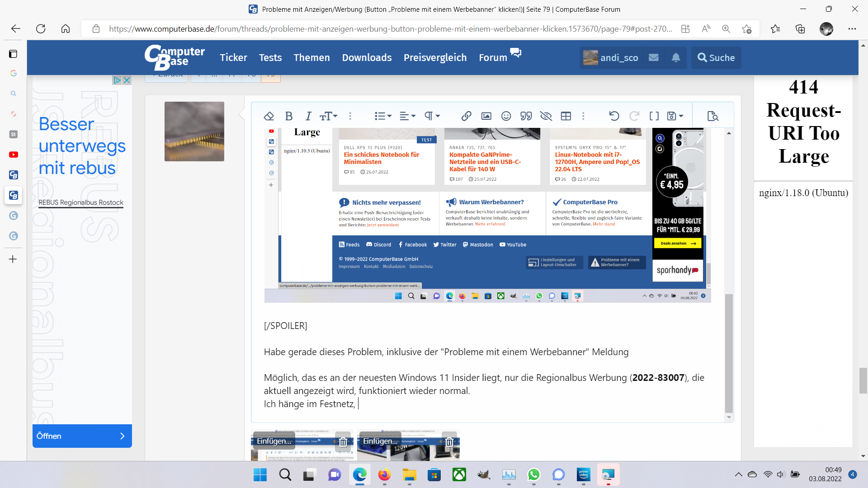Click REBUS Regionalbus Rostock ad link
Screen dimensions: 868x488
click(x=81, y=202)
